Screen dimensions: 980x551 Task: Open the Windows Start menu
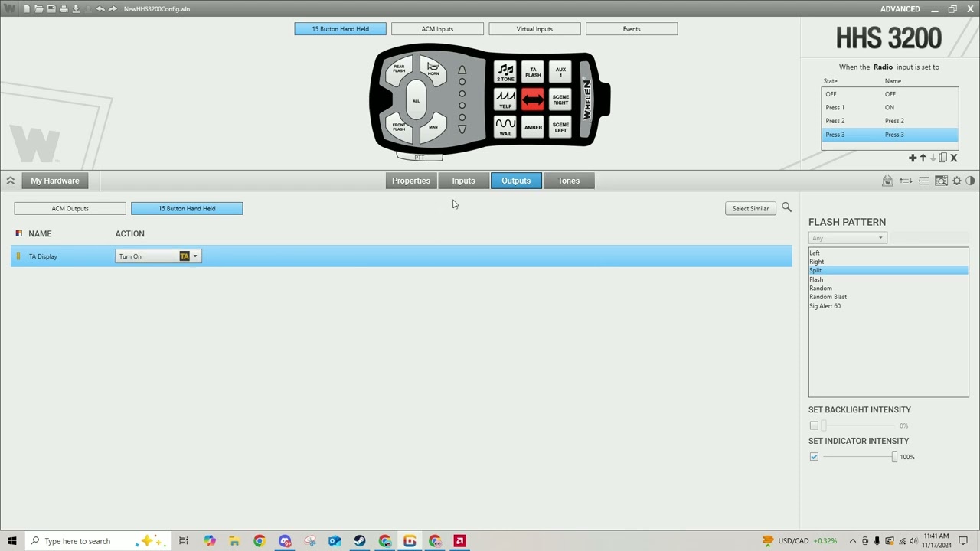click(12, 541)
